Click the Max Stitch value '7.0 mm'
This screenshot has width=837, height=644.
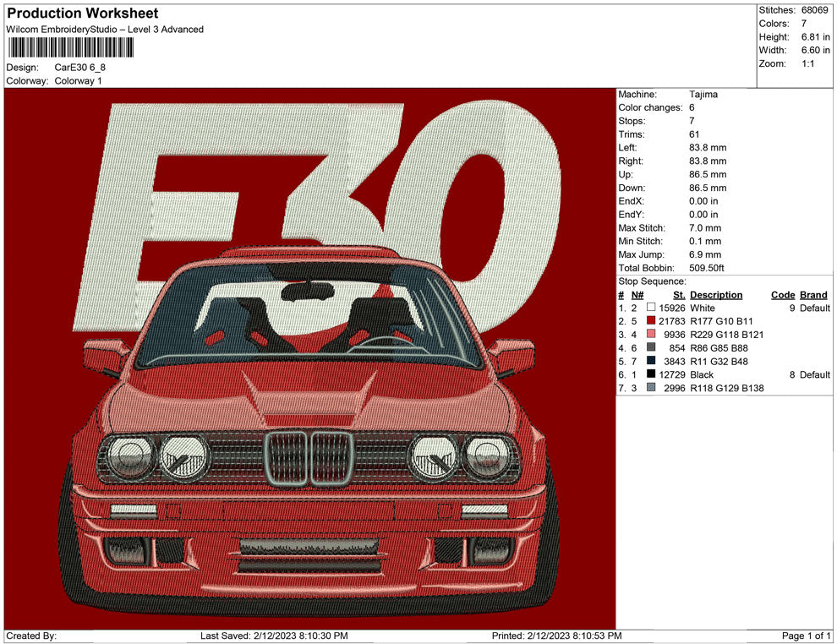point(704,228)
